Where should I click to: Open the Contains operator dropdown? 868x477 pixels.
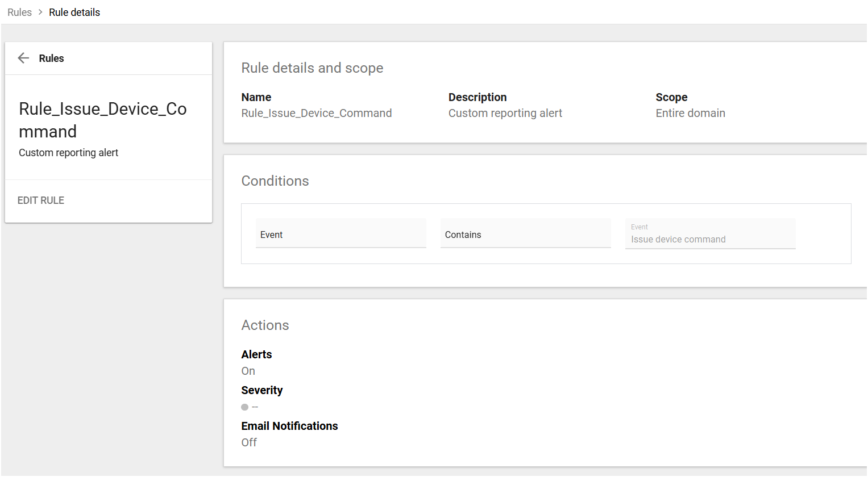point(525,234)
